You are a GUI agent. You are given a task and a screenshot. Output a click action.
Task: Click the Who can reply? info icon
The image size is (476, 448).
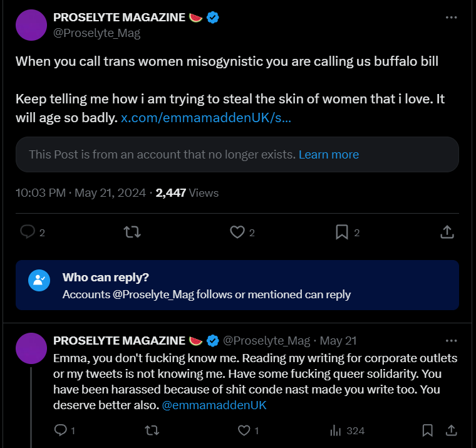39,280
